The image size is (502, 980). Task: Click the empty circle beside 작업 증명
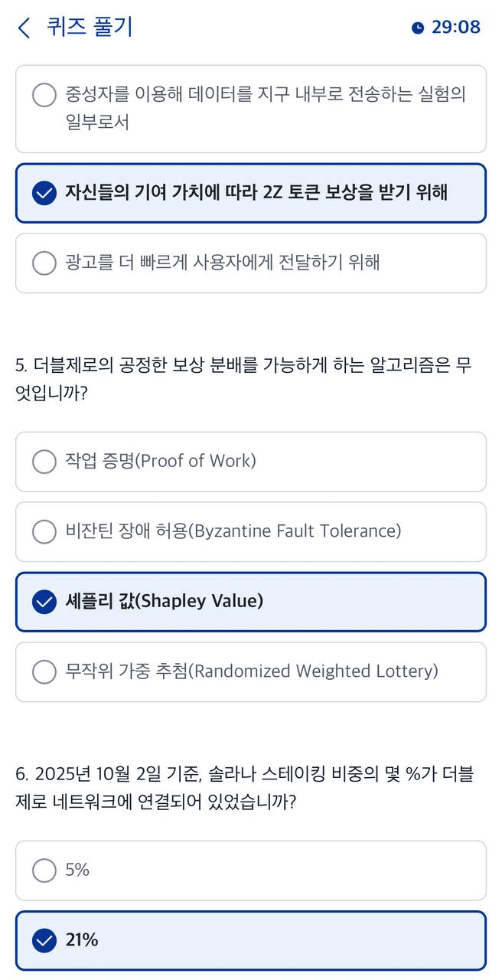pos(44,462)
